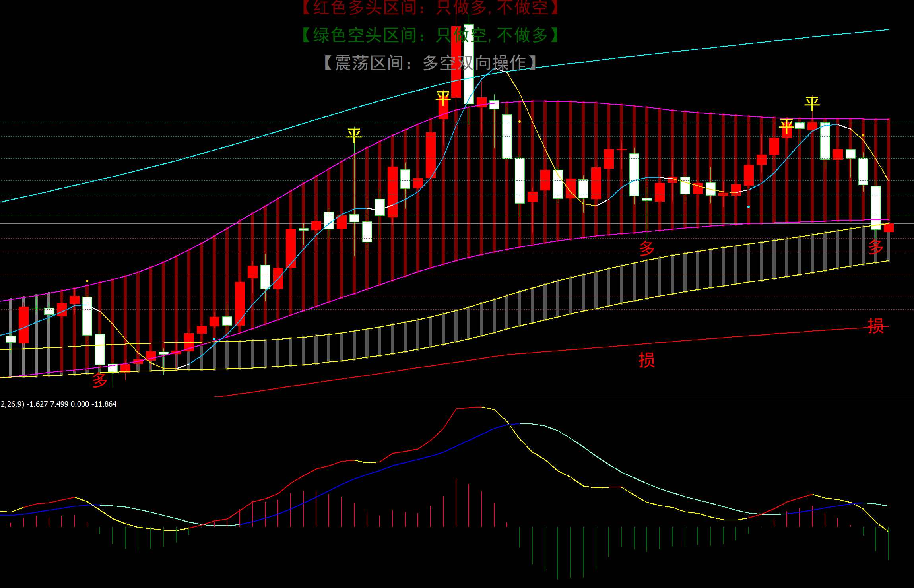This screenshot has width=914, height=588.
Task: Click the 平 marker beside the tallest red candle
Action: [443, 98]
